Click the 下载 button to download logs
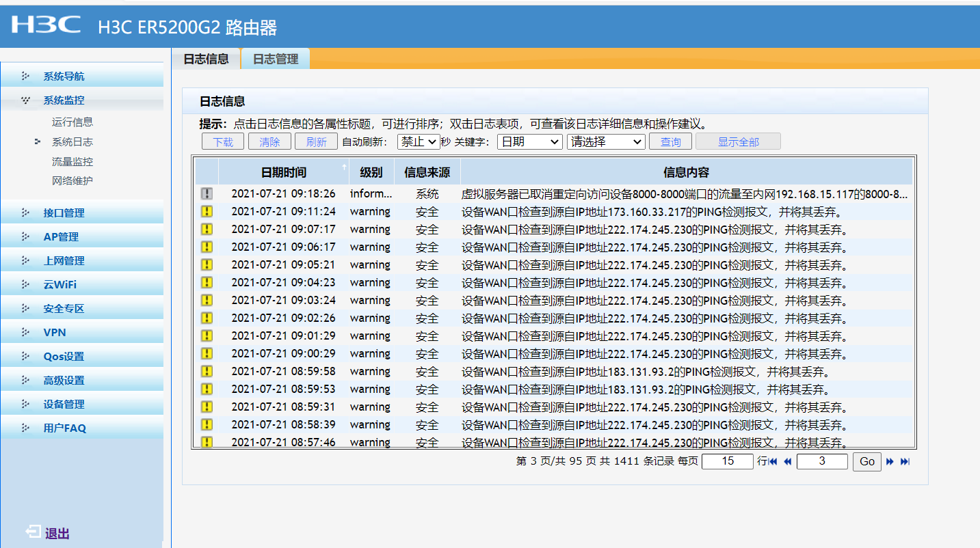 (x=223, y=142)
